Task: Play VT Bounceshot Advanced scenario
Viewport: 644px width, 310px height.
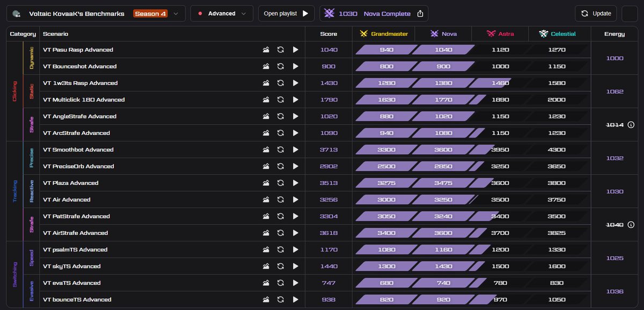Action: [x=295, y=67]
